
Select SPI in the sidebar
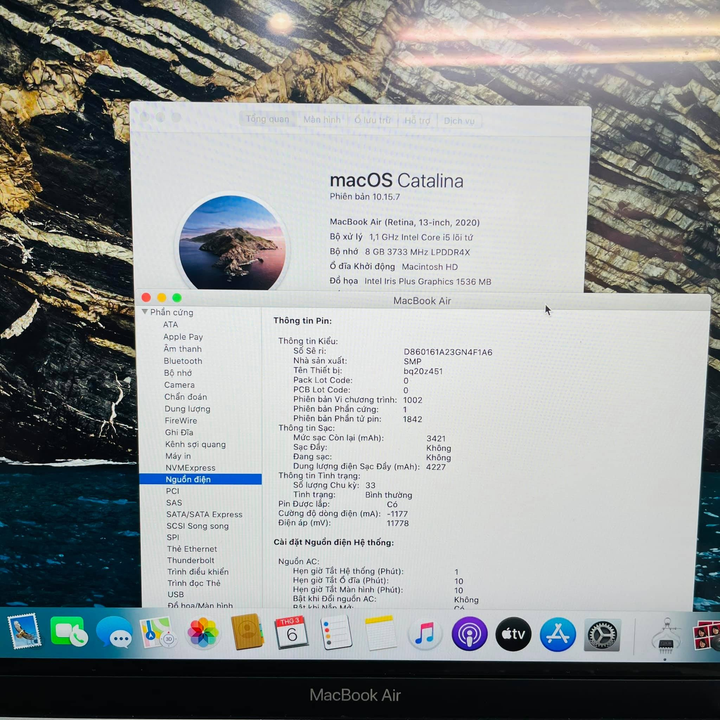(173, 537)
